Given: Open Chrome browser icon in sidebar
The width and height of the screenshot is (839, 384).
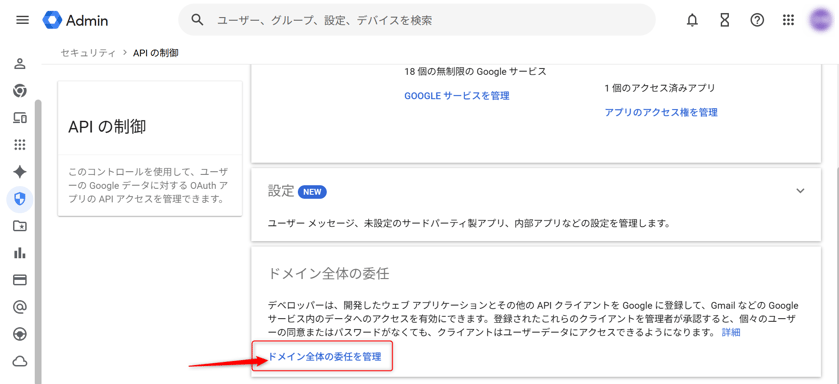Looking at the screenshot, I should coord(20,91).
